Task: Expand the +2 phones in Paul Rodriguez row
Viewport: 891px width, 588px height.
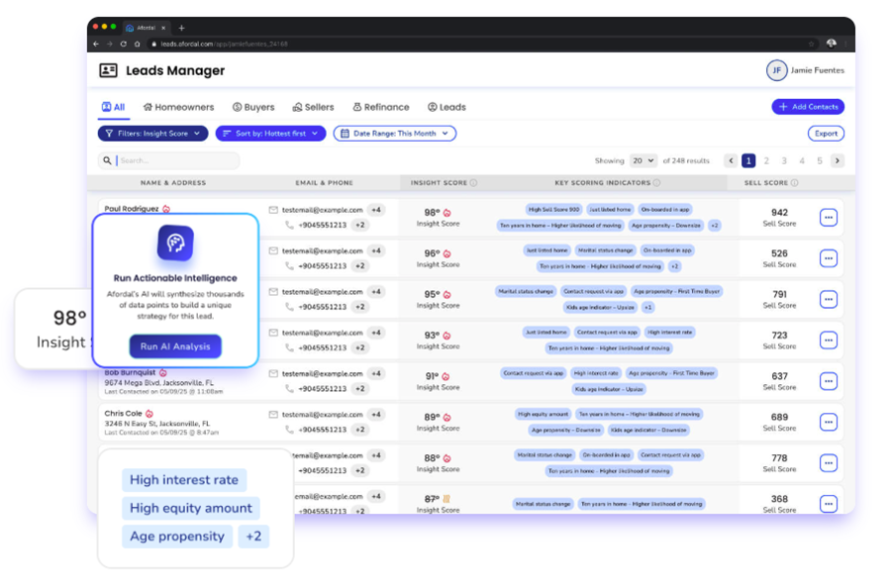Action: (x=360, y=225)
